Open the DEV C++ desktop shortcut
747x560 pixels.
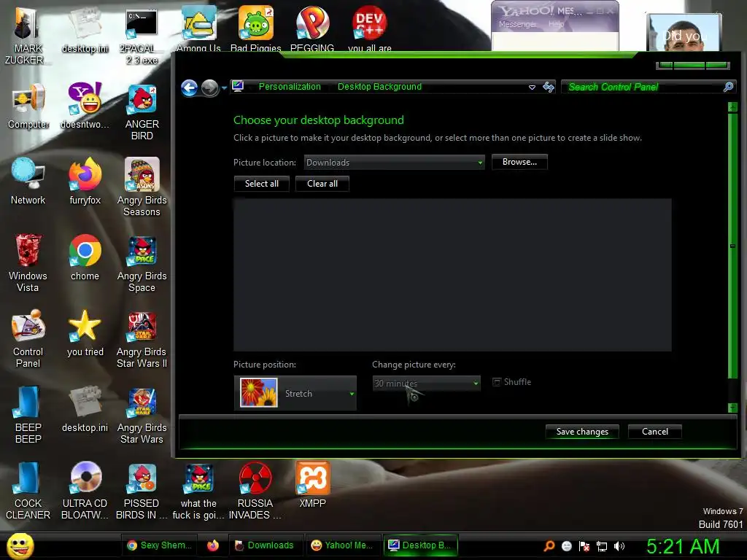(x=369, y=28)
